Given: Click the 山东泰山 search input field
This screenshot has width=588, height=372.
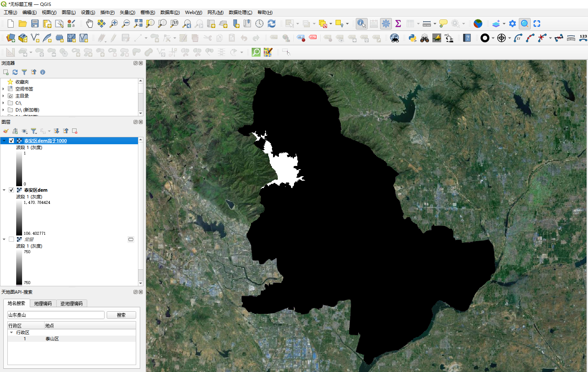Looking at the screenshot, I should point(56,315).
